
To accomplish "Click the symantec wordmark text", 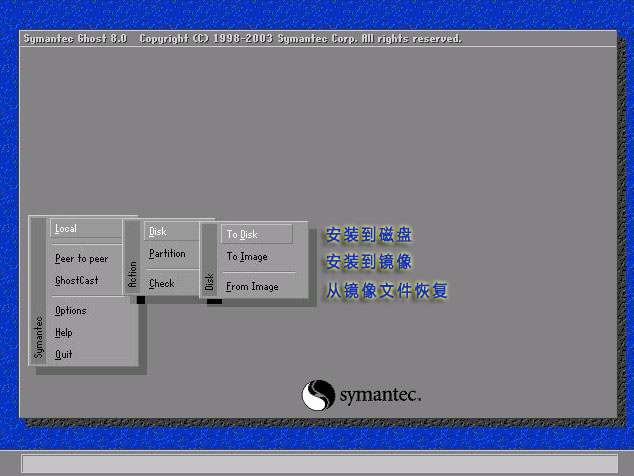I will [x=380, y=395].
